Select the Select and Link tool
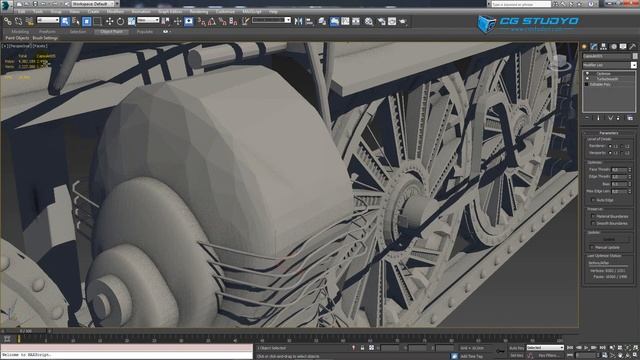The height and width of the screenshot is (360, 640). pyautogui.click(x=8, y=21)
